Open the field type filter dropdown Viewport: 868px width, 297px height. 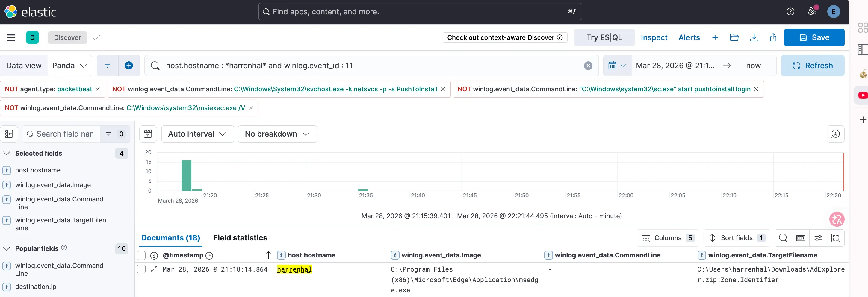[x=115, y=134]
